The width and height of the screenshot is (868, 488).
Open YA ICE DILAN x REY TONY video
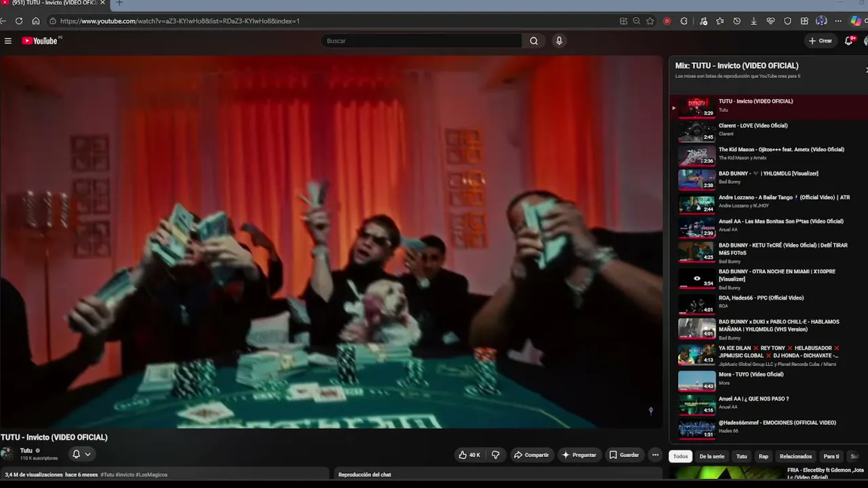pos(768,355)
